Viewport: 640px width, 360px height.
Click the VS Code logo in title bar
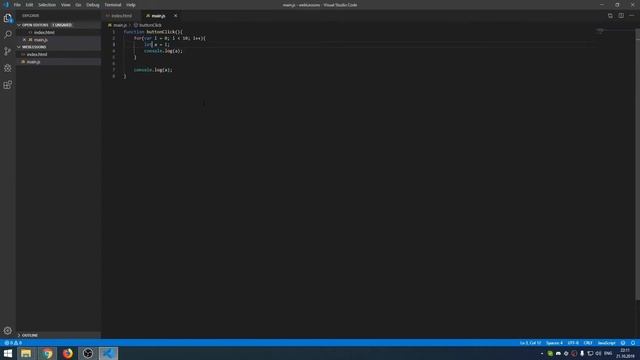click(6, 5)
